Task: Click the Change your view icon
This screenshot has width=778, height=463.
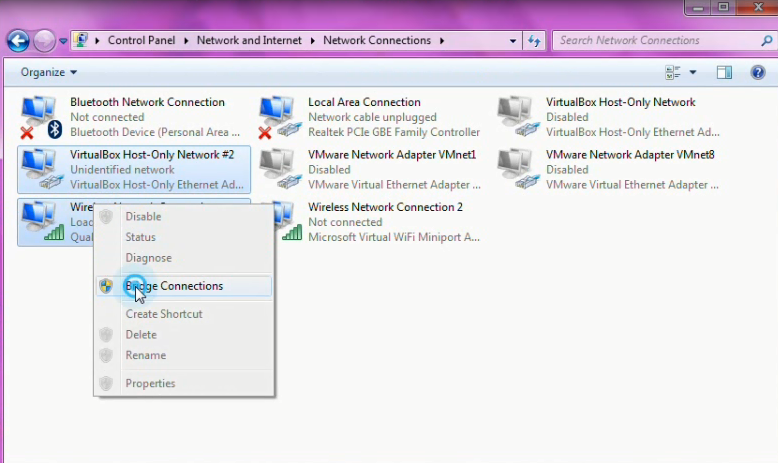Action: [x=673, y=72]
